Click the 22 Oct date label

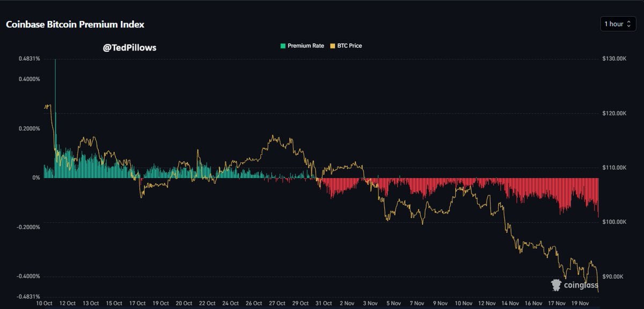click(207, 303)
